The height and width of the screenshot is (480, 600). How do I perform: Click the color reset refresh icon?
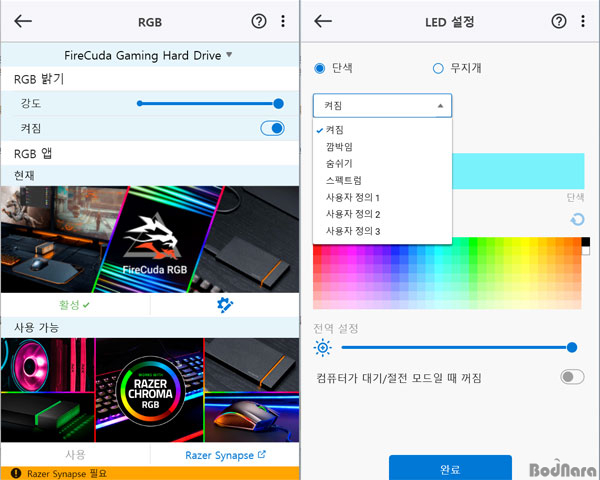[x=577, y=220]
